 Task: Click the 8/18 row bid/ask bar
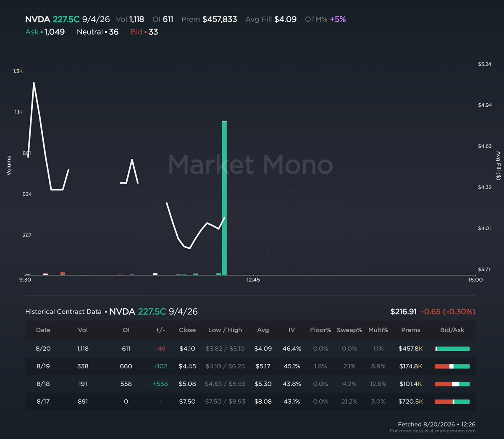tap(452, 384)
